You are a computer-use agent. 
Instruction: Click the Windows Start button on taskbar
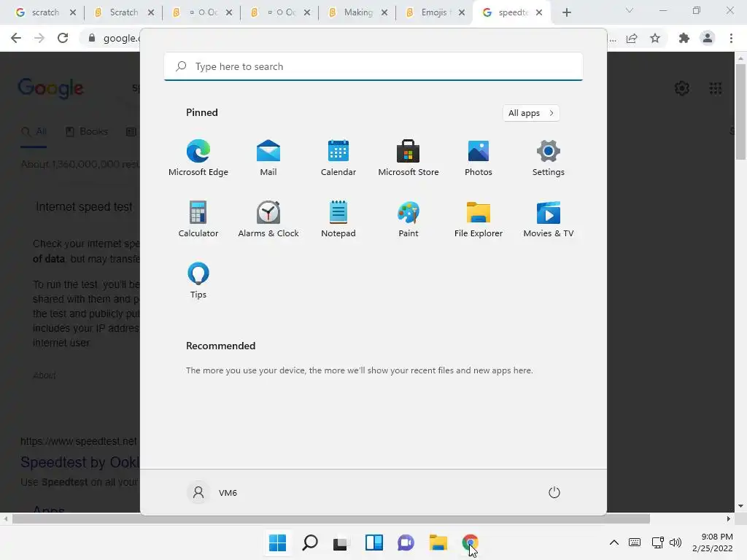(x=277, y=542)
